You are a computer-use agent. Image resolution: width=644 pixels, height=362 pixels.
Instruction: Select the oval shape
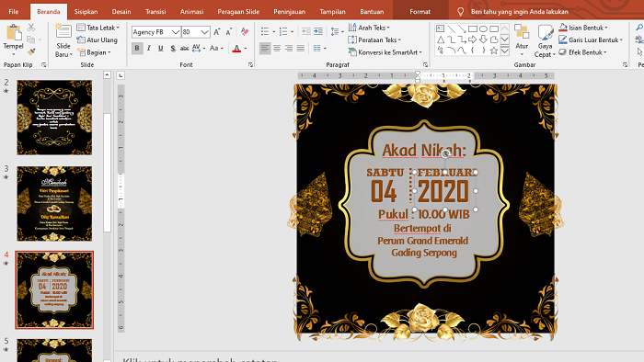[483, 28]
